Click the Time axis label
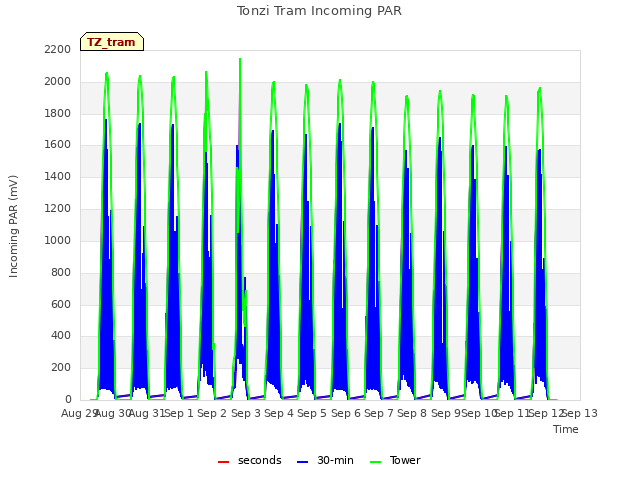640x480 pixels. [566, 429]
